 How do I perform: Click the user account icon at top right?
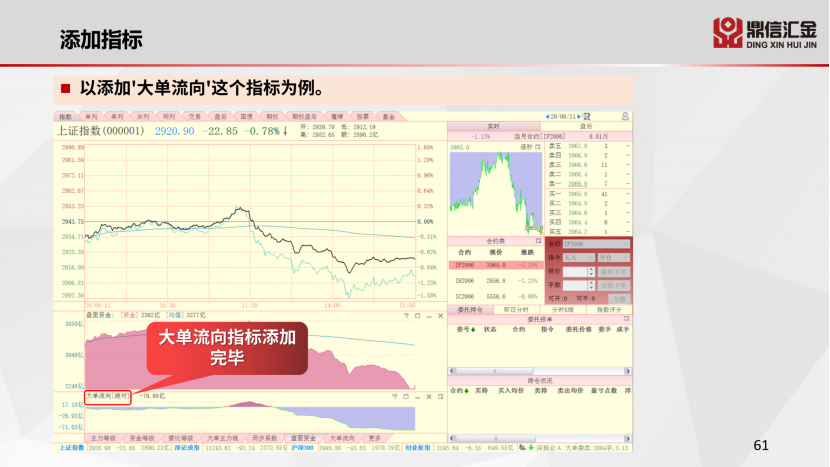pos(626,116)
